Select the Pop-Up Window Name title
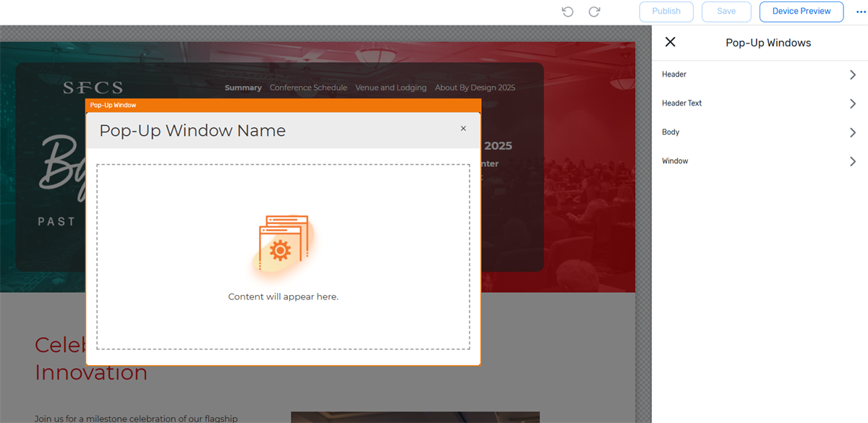This screenshot has width=868, height=423. [192, 131]
